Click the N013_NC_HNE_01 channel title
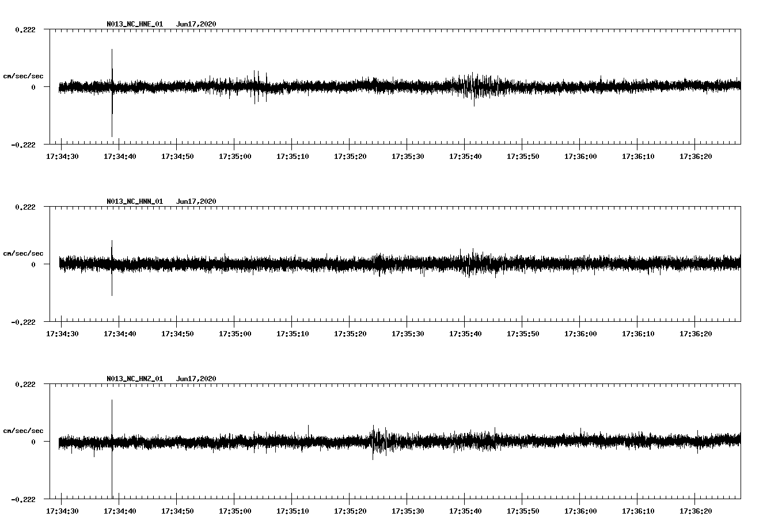The width and height of the screenshot is (782, 532). coord(135,24)
